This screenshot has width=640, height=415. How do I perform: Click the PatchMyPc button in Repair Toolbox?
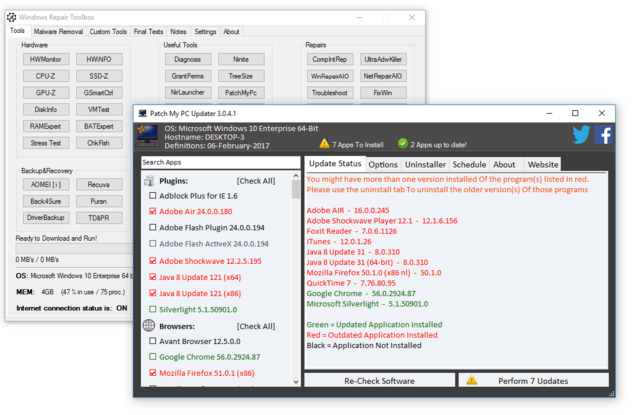(x=241, y=93)
